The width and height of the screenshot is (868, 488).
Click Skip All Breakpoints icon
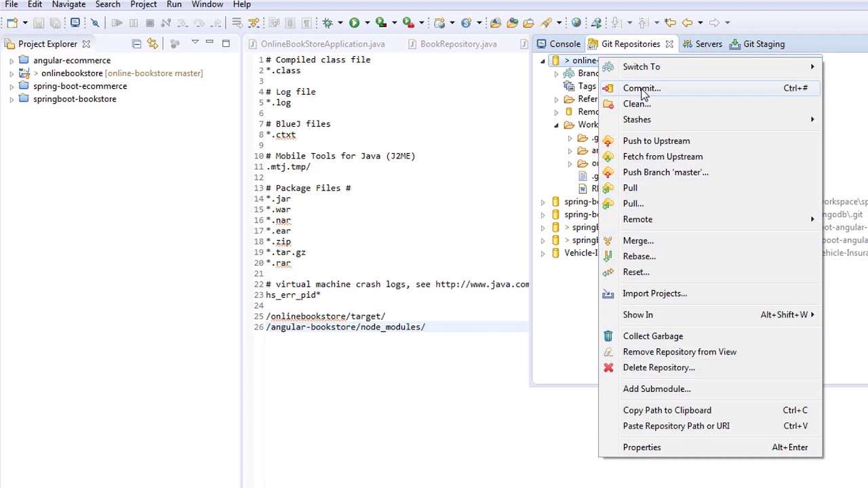95,23
